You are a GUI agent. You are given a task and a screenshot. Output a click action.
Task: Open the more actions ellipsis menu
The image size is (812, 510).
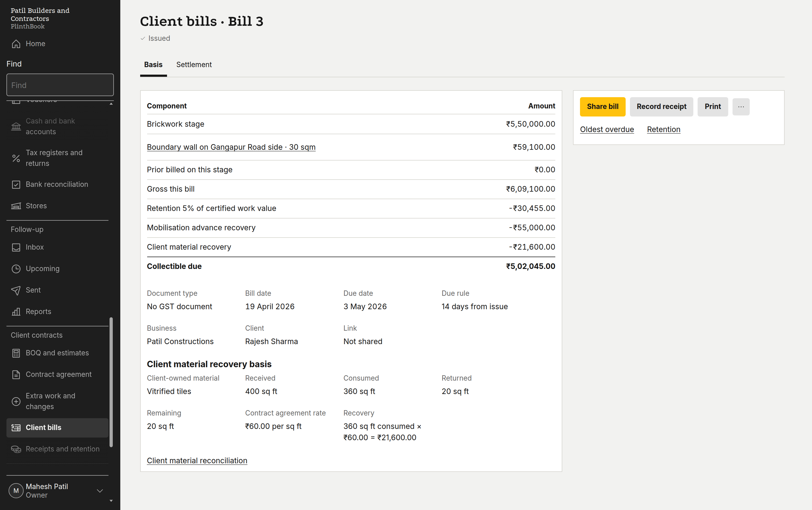pos(741,107)
